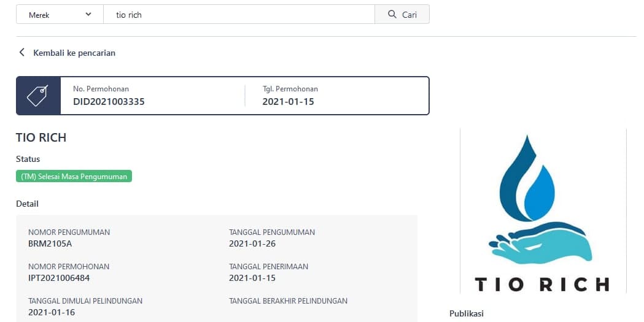Click the magnifier icon in Cari button
The height and width of the screenshot is (322, 644).
[393, 15]
